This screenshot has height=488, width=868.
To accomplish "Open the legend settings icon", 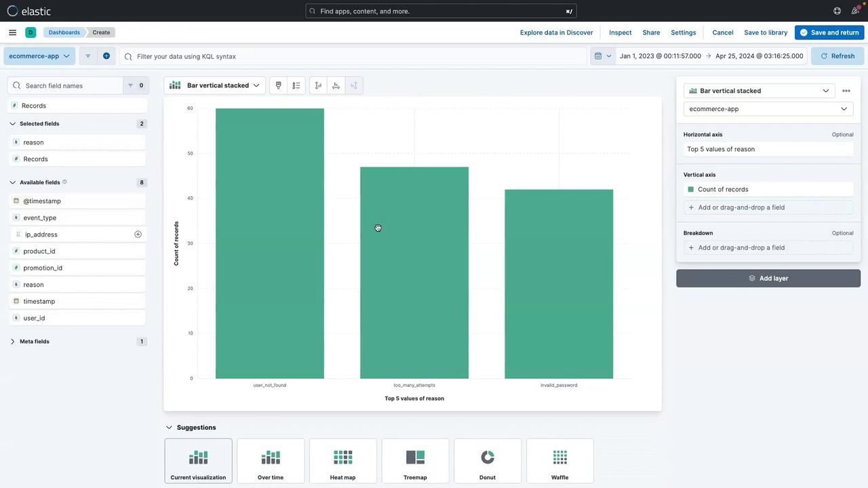I will click(296, 85).
